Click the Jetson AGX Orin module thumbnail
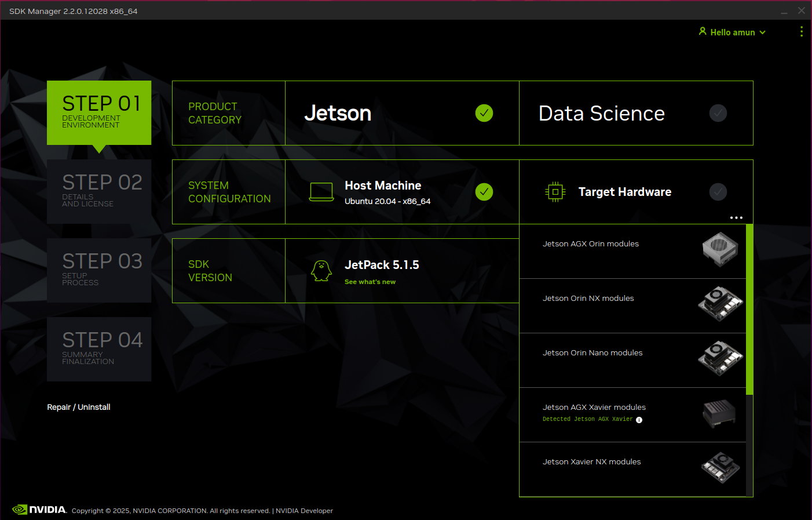Image resolution: width=812 pixels, height=520 pixels. 720,249
